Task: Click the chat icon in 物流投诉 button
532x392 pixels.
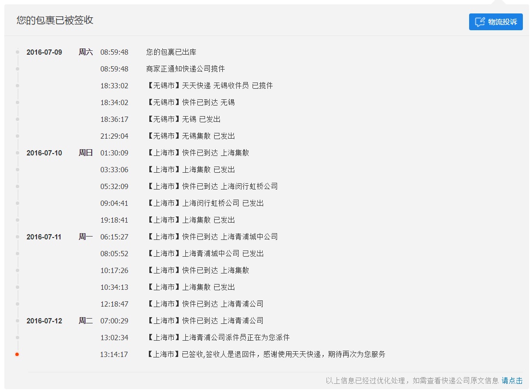Action: pyautogui.click(x=479, y=22)
